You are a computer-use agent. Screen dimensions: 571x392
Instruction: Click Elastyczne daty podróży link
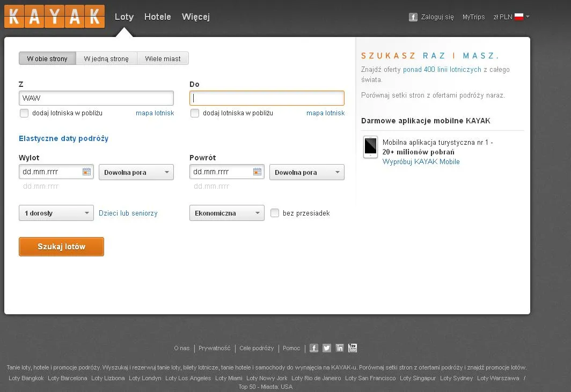click(x=64, y=138)
